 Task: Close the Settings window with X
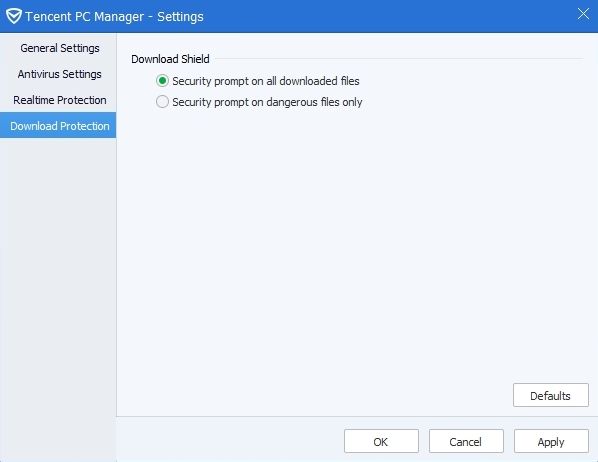(583, 14)
